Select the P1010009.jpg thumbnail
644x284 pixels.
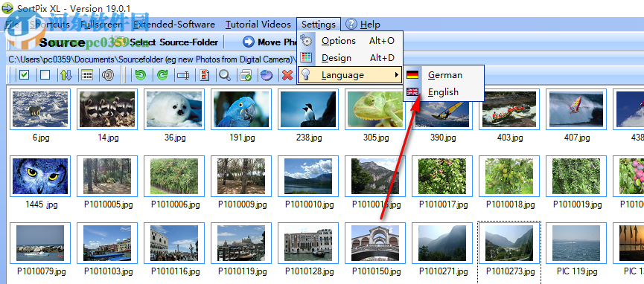click(x=241, y=176)
